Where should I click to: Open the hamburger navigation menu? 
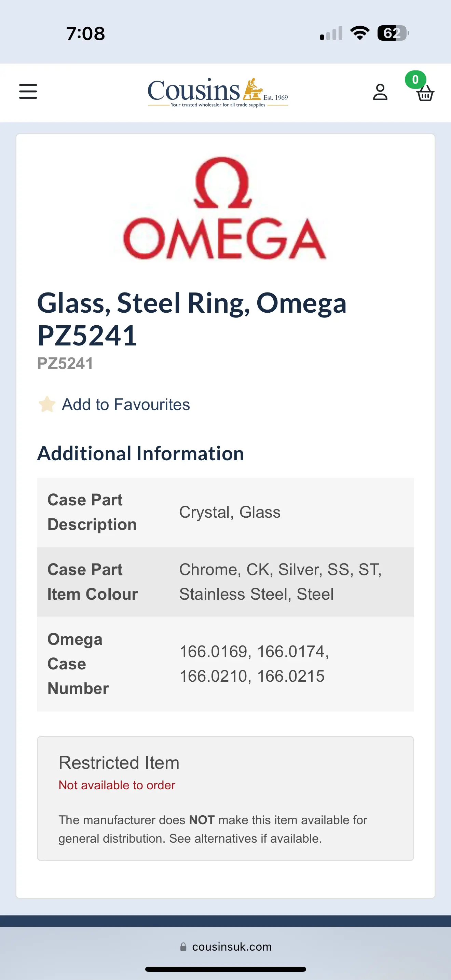tap(28, 92)
